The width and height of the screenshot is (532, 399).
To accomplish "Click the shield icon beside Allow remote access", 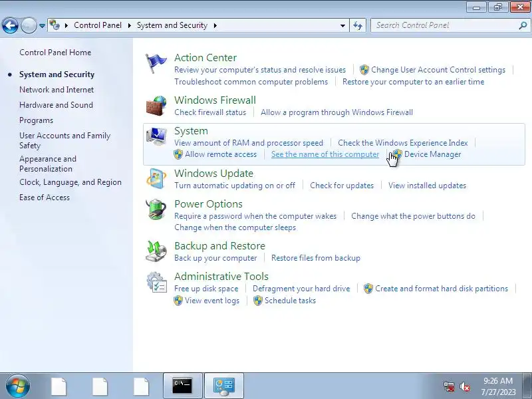I will click(x=178, y=154).
